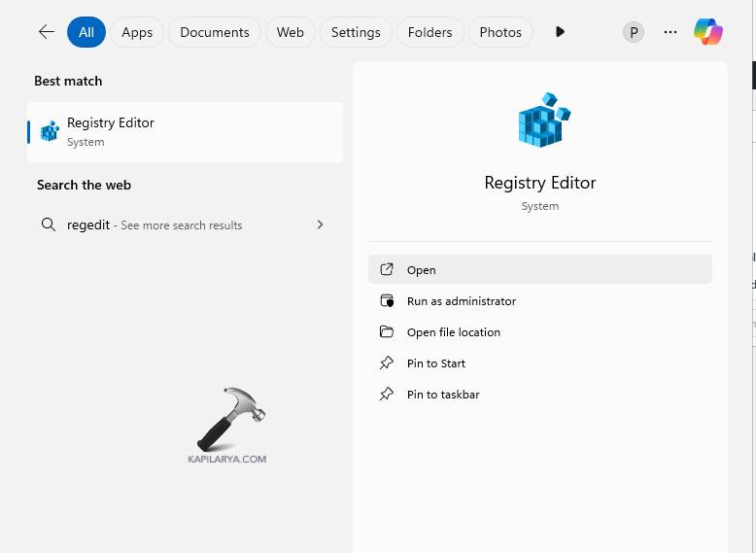Switch to the Apps filter tab
Image resolution: width=756 pixels, height=553 pixels.
click(x=137, y=32)
